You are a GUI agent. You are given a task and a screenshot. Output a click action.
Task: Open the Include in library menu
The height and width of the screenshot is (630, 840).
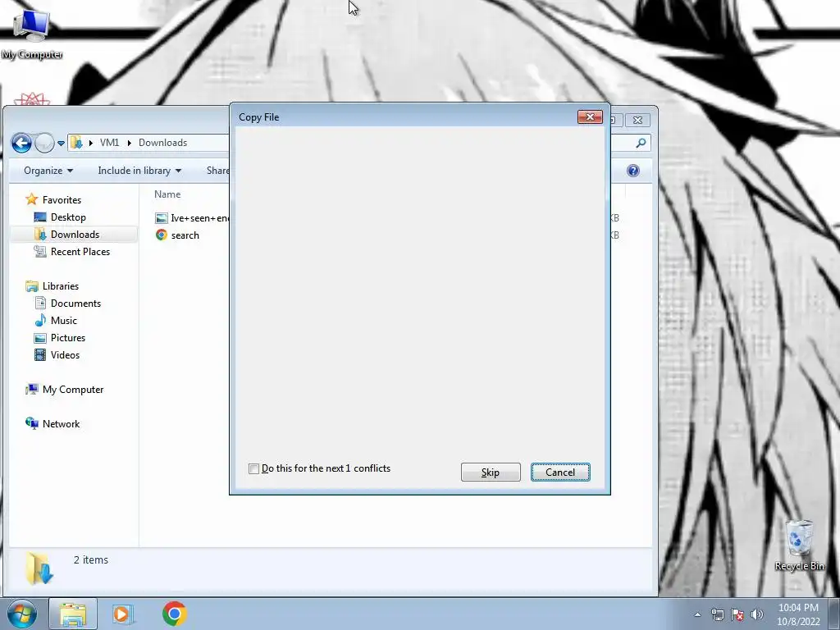[139, 171]
